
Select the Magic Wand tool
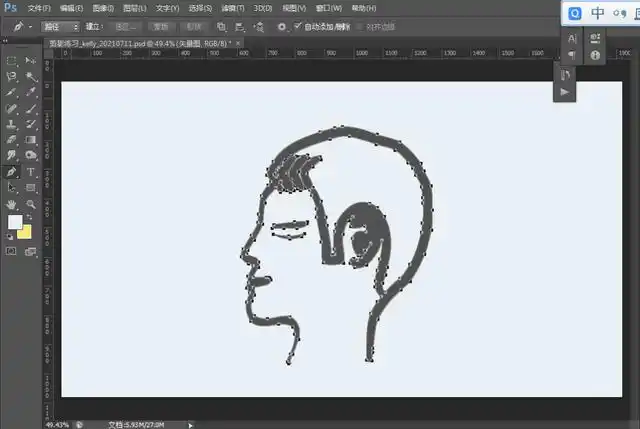click(31, 76)
